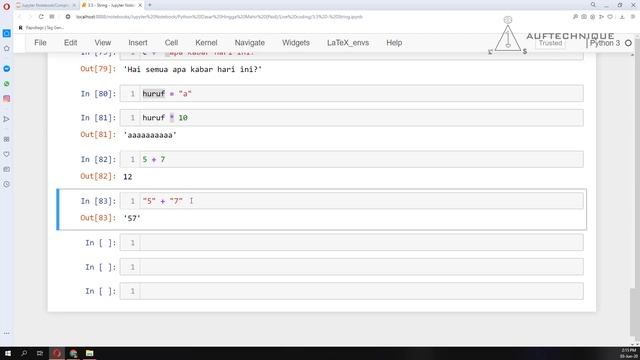Open news panel in sidebar
Screen dimensions: 640x360
(7, 169)
